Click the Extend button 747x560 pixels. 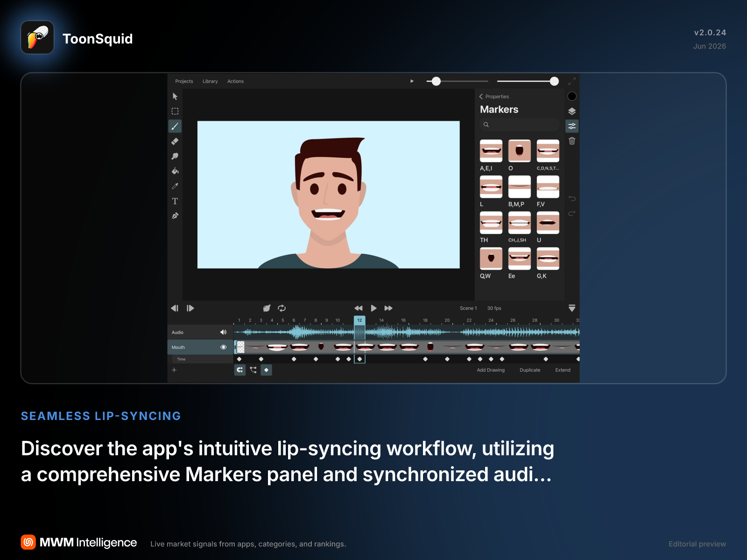563,370
